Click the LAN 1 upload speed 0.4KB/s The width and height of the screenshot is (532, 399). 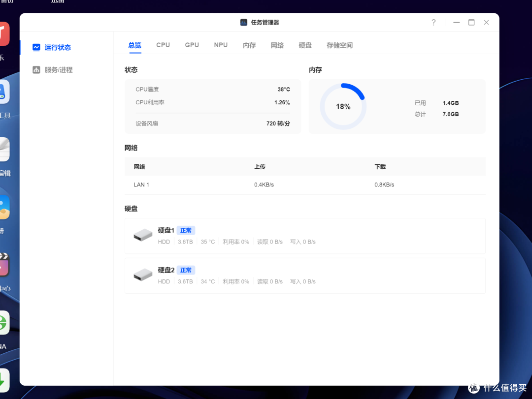tap(264, 185)
